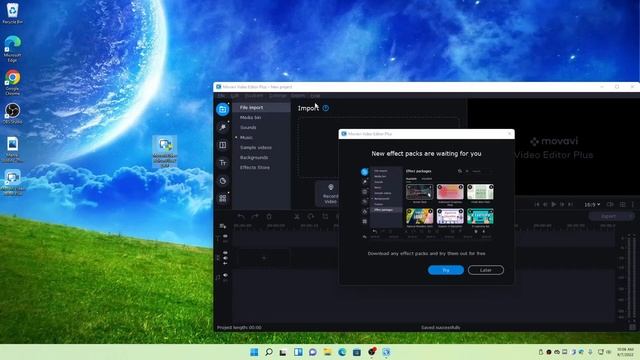The image size is (640, 360).
Task: Open the Stickers sidebar icon
Action: [222, 181]
